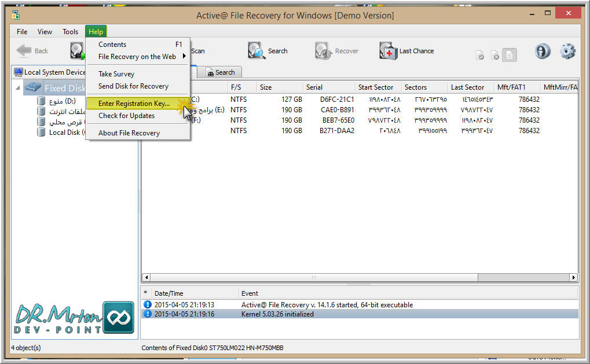Sort by the Serial column header
590x364 pixels.
coord(329,87)
